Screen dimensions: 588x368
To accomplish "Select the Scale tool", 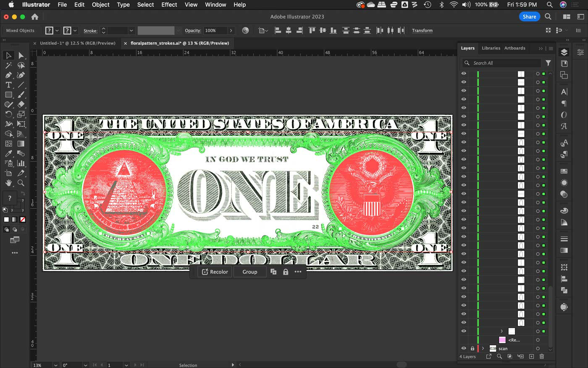I will tap(21, 114).
